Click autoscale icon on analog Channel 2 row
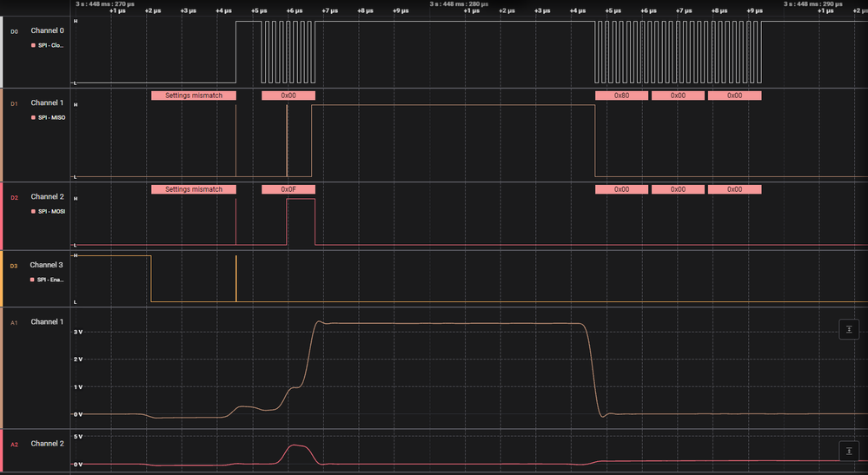 [x=849, y=452]
